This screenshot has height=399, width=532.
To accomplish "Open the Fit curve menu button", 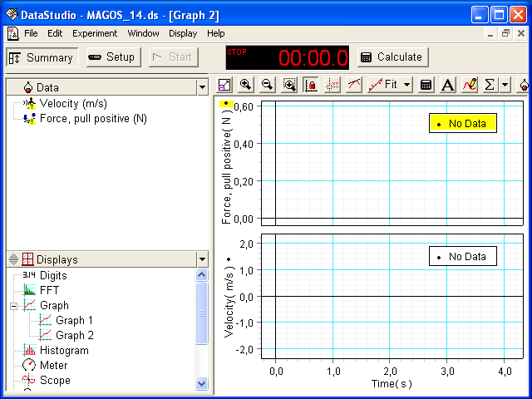I will 390,85.
